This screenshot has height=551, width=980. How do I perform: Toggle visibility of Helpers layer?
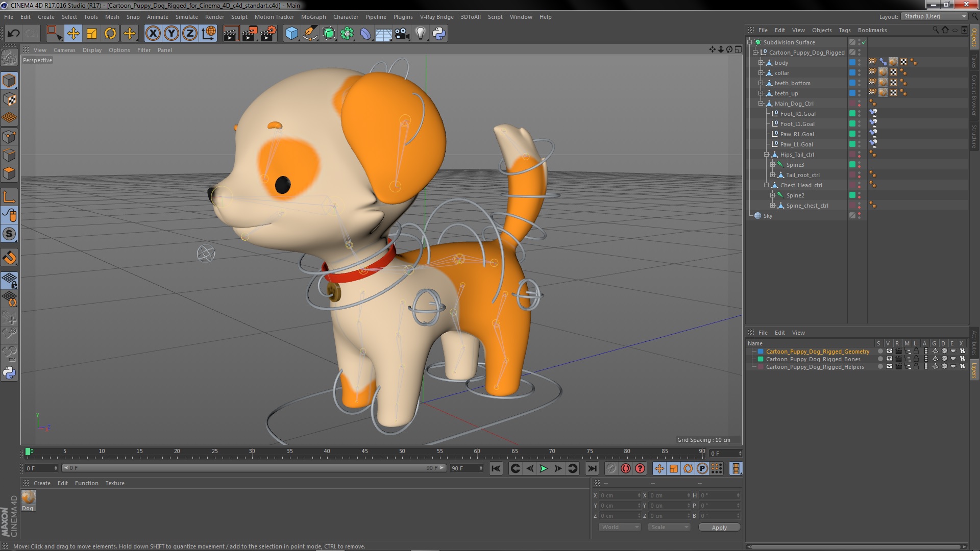pyautogui.click(x=889, y=367)
